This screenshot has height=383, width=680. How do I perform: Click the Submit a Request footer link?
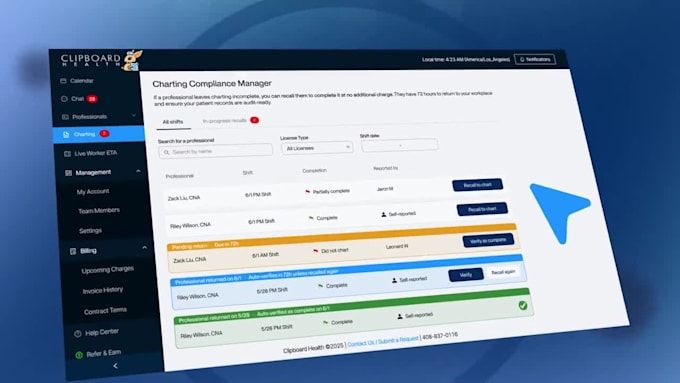[398, 340]
